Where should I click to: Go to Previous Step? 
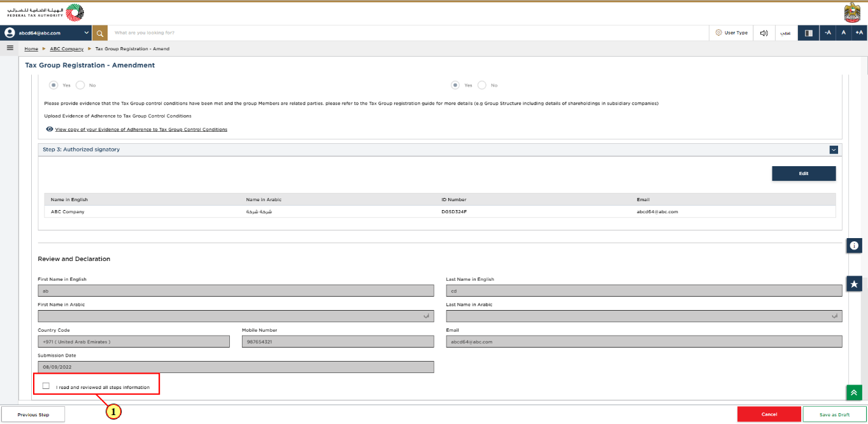click(x=33, y=414)
